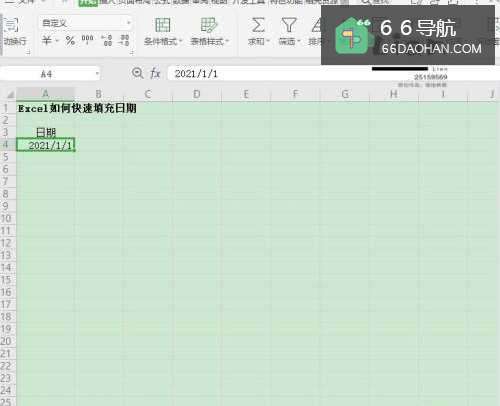Open the 自定义 number format dropdown
Viewport: 500px width, 406px height.
pyautogui.click(x=86, y=23)
